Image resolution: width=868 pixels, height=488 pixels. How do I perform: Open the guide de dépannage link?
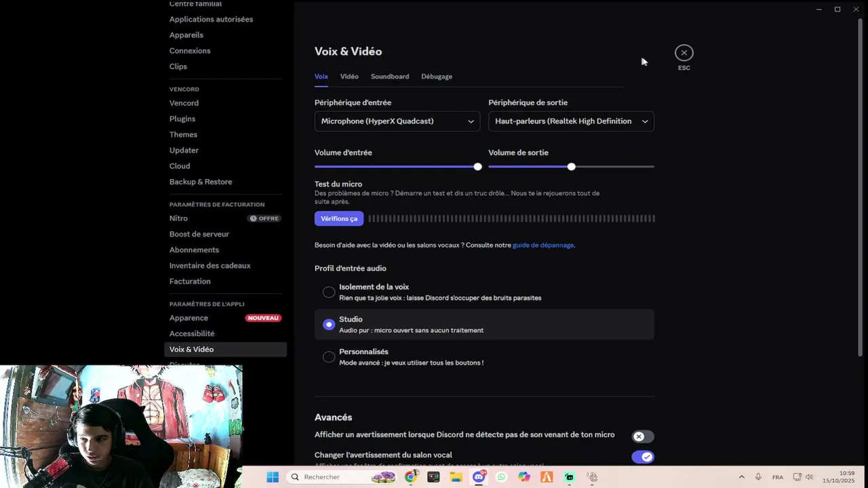point(543,245)
